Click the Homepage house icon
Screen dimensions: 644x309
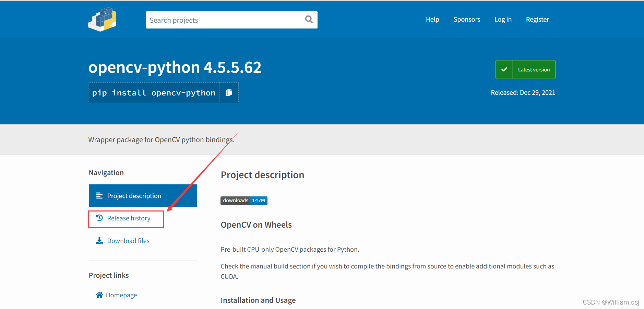pyautogui.click(x=99, y=295)
